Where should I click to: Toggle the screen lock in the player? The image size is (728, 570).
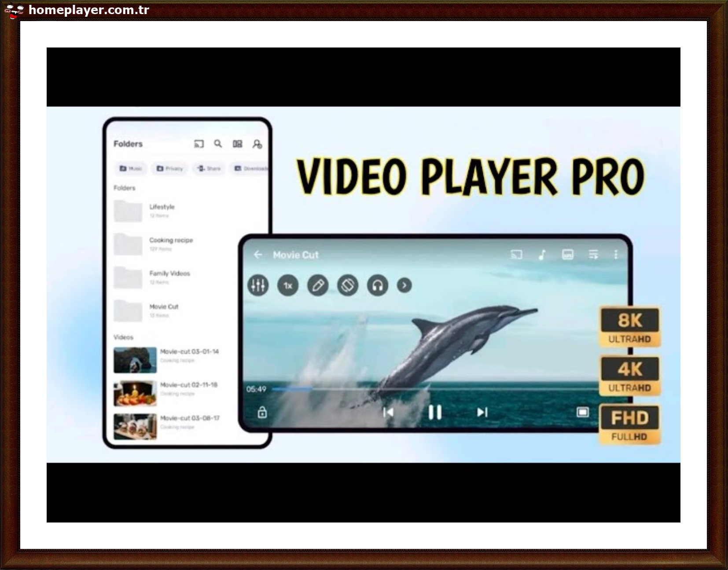[x=262, y=413]
